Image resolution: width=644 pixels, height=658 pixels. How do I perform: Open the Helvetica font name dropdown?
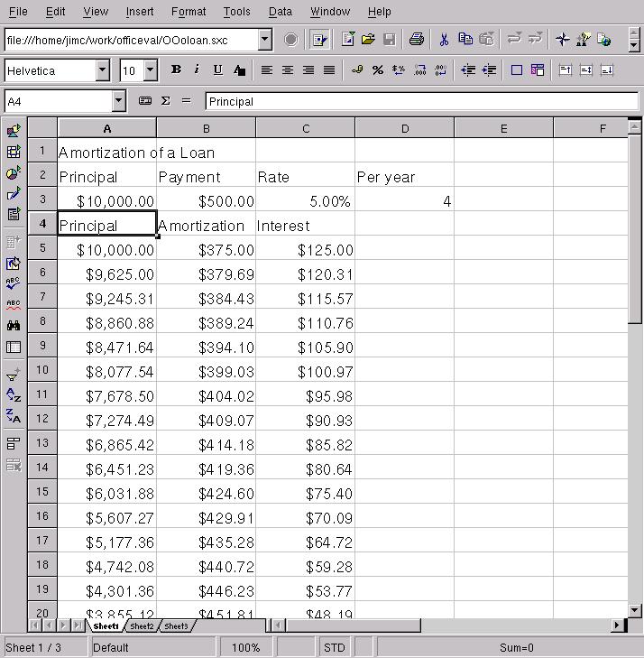pyautogui.click(x=102, y=70)
